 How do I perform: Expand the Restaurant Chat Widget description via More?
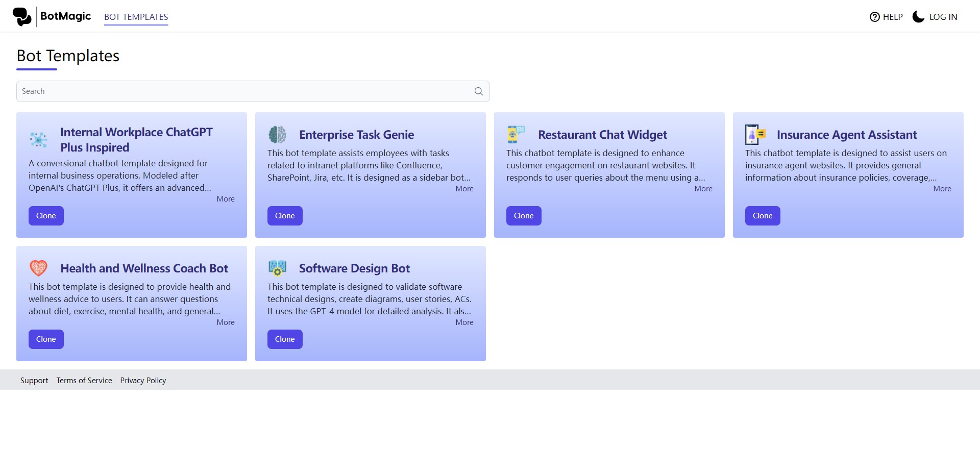703,188
